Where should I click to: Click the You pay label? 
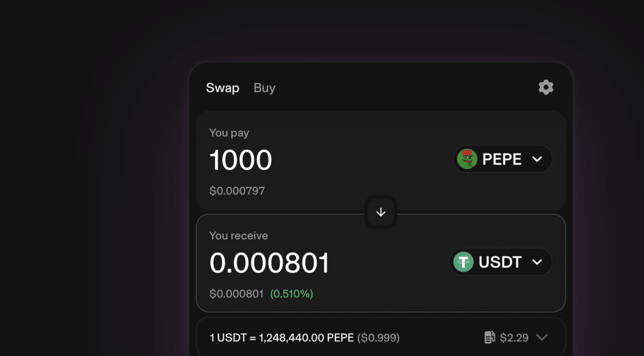point(229,133)
